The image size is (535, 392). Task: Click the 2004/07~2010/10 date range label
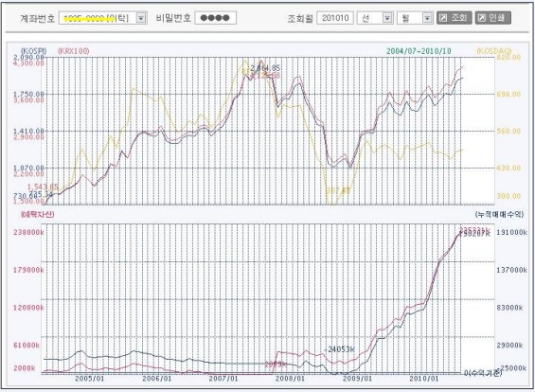click(419, 51)
